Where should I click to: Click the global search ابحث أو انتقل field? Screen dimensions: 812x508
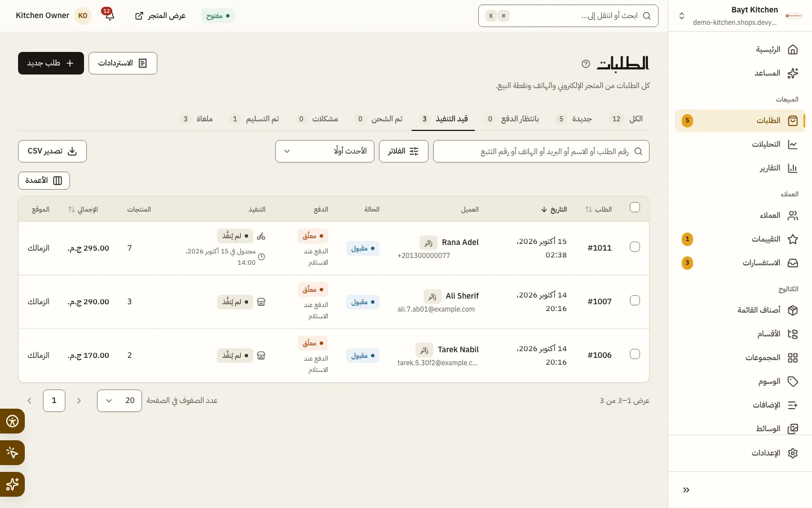[568, 16]
